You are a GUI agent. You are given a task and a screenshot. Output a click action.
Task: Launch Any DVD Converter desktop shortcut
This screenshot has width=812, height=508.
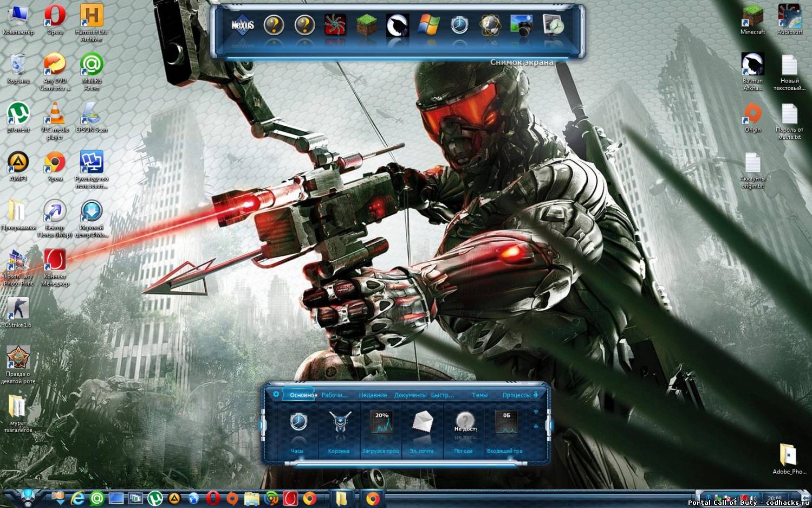[55, 72]
